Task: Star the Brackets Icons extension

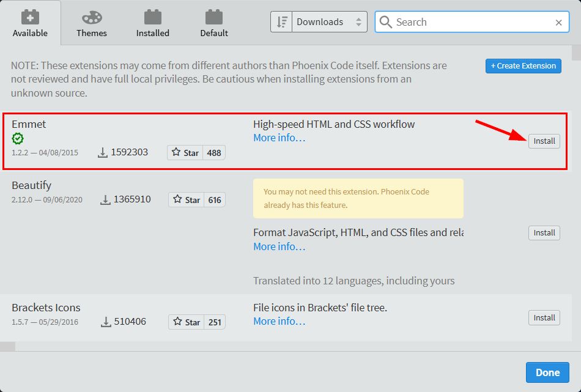Action: pos(187,321)
